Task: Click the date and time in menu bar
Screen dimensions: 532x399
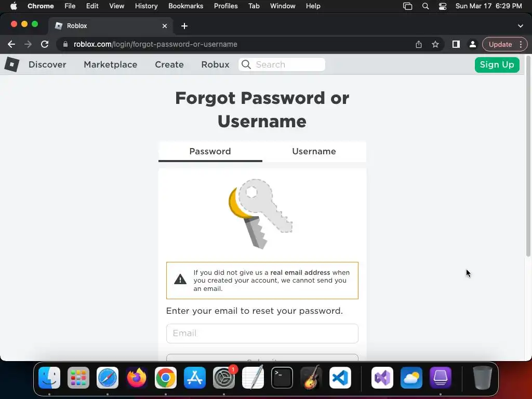Action: click(x=488, y=6)
